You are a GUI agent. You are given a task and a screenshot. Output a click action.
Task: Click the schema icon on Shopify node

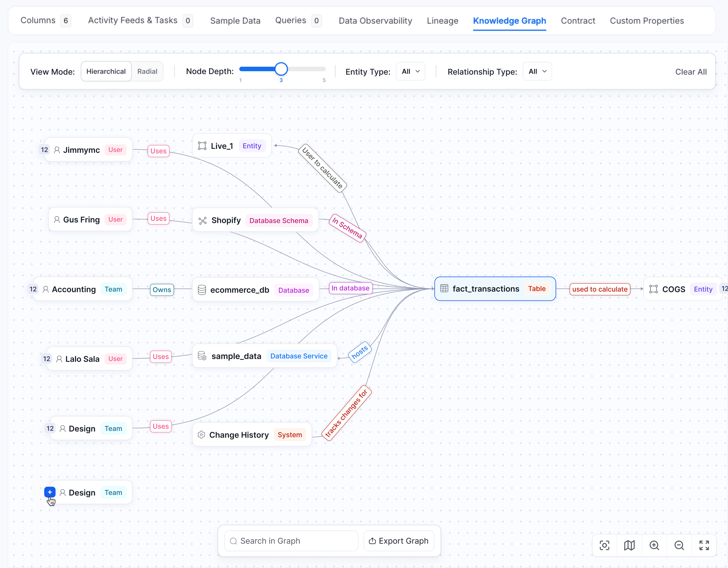[x=202, y=221]
